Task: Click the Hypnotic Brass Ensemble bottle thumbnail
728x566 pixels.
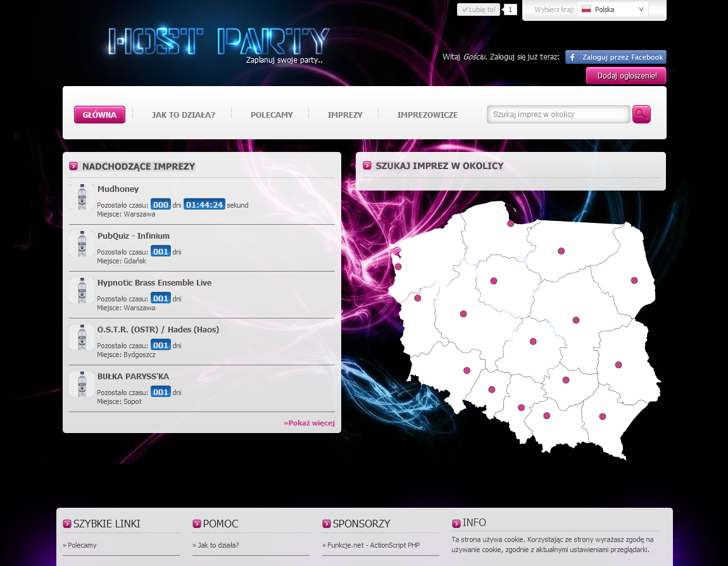Action: [82, 290]
